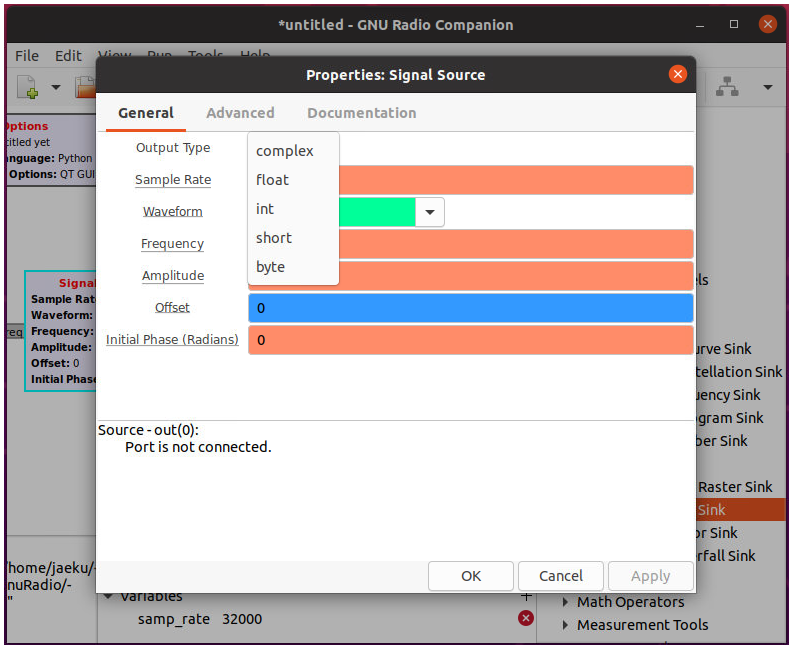Viewport: 792px width, 647px height.
Task: Choose byte from the Output Type list
Action: [293, 267]
